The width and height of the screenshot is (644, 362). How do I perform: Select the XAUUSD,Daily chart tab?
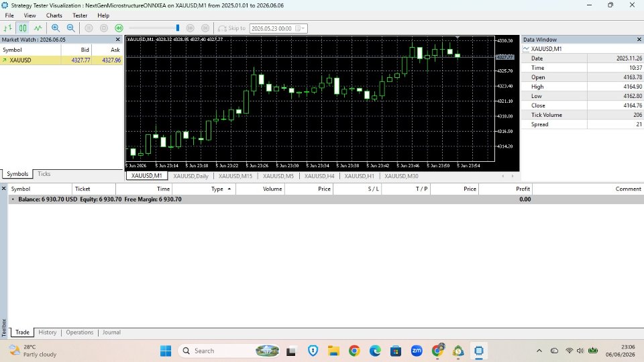191,176
